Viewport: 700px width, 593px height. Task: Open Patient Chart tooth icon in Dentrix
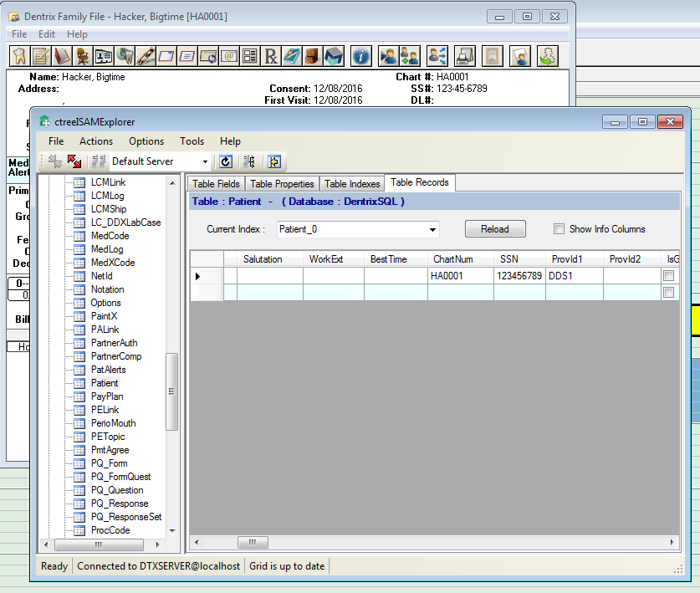coord(19,56)
